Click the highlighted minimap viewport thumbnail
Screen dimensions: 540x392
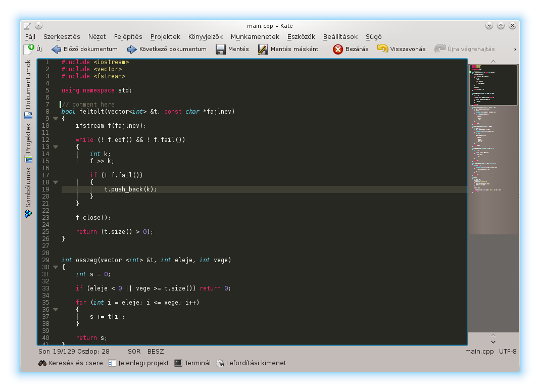pos(493,85)
